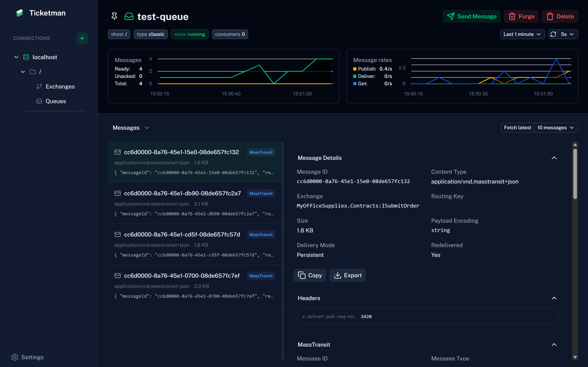The width and height of the screenshot is (588, 367).
Task: Collapse the localhost connection tree
Action: pyautogui.click(x=16, y=57)
